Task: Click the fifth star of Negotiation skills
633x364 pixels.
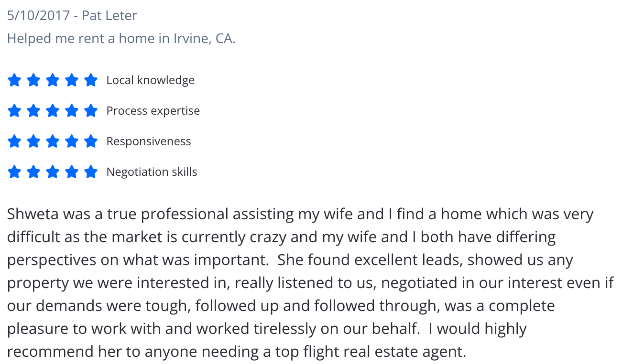Action: pyautogui.click(x=91, y=172)
